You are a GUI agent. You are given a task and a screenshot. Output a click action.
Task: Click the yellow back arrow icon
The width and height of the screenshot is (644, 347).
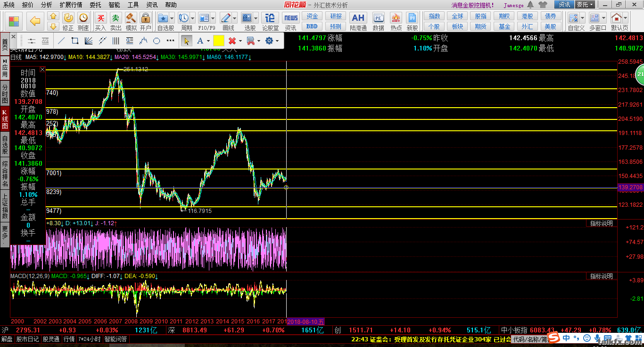click(x=35, y=21)
